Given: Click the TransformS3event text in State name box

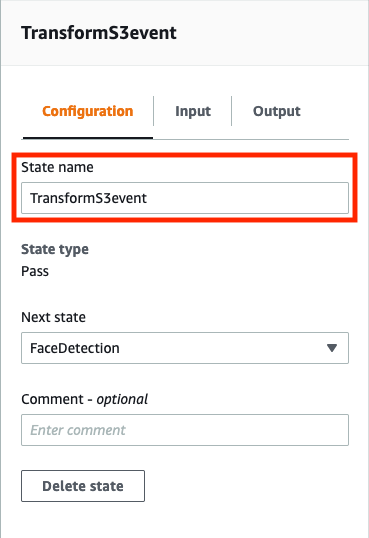Looking at the screenshot, I should 89,198.
